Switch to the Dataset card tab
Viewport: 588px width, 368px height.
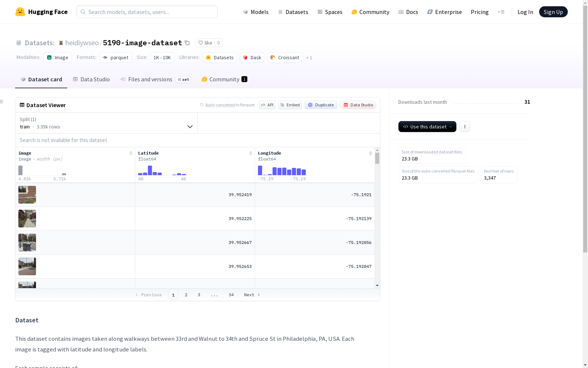(41, 79)
